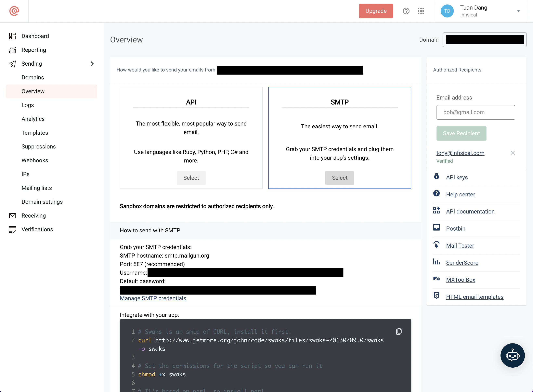
Task: Click the Mailgun logo icon
Action: (x=14, y=11)
